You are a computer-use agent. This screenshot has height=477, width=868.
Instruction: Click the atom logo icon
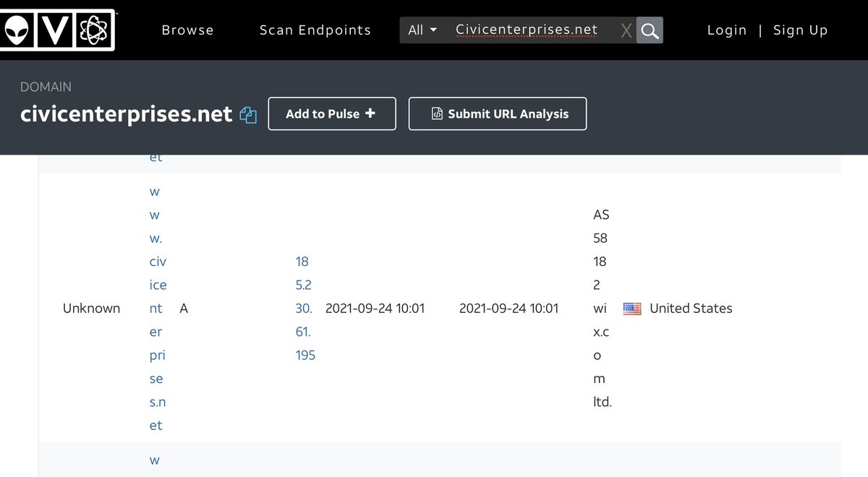pos(93,30)
